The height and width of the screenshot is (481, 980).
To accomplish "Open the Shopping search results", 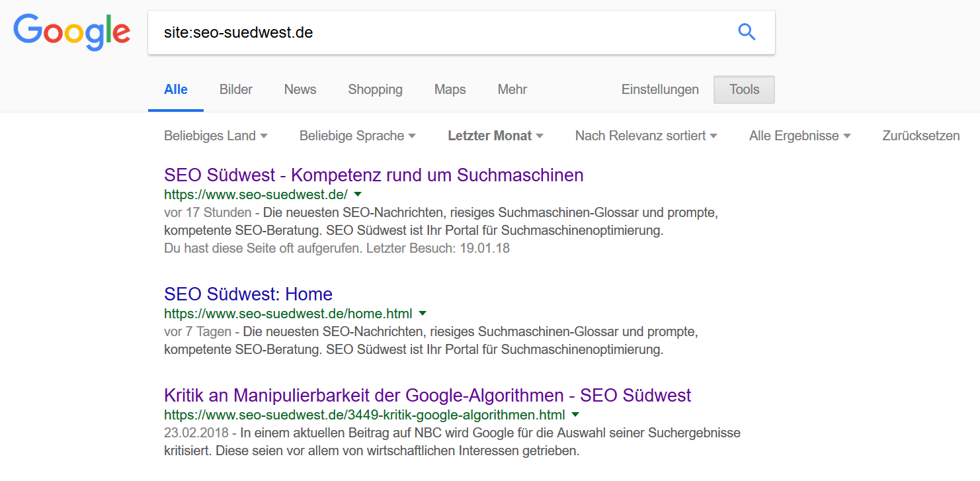I will coord(375,89).
